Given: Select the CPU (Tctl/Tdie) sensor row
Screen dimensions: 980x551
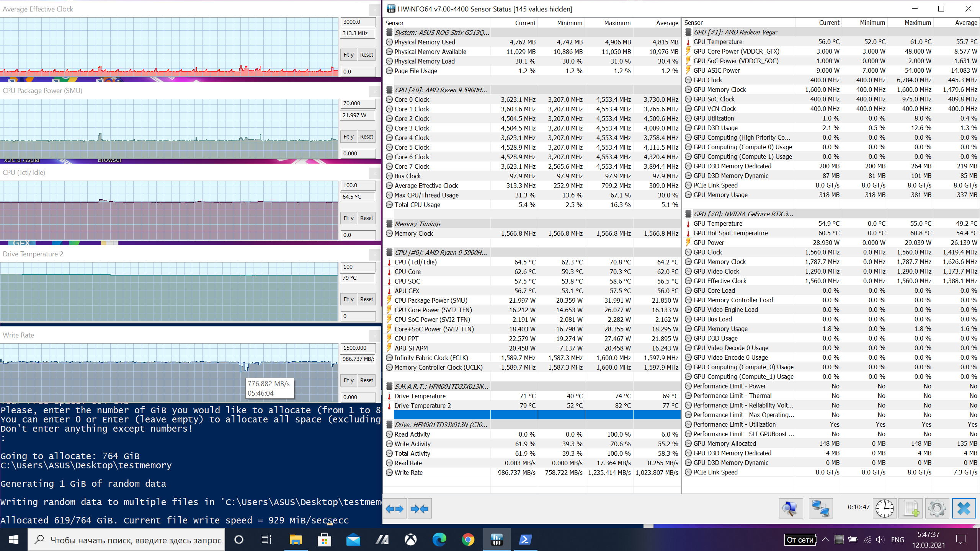Looking at the screenshot, I should click(x=532, y=262).
